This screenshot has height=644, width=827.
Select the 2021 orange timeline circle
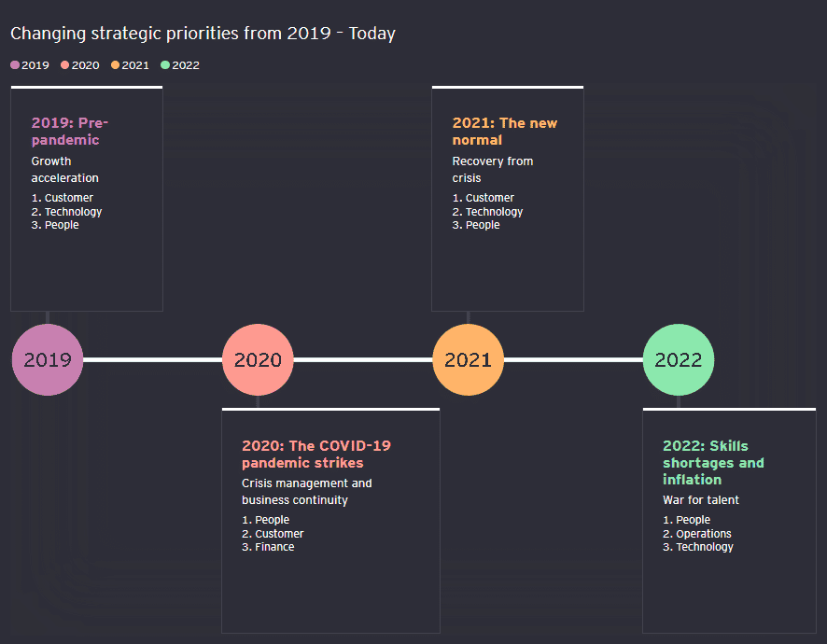click(469, 359)
